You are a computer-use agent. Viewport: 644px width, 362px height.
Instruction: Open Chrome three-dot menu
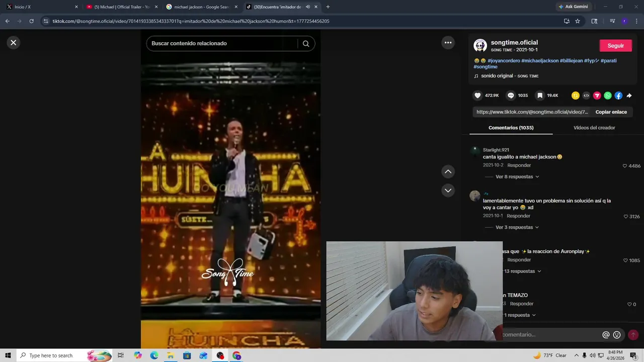[x=636, y=21]
